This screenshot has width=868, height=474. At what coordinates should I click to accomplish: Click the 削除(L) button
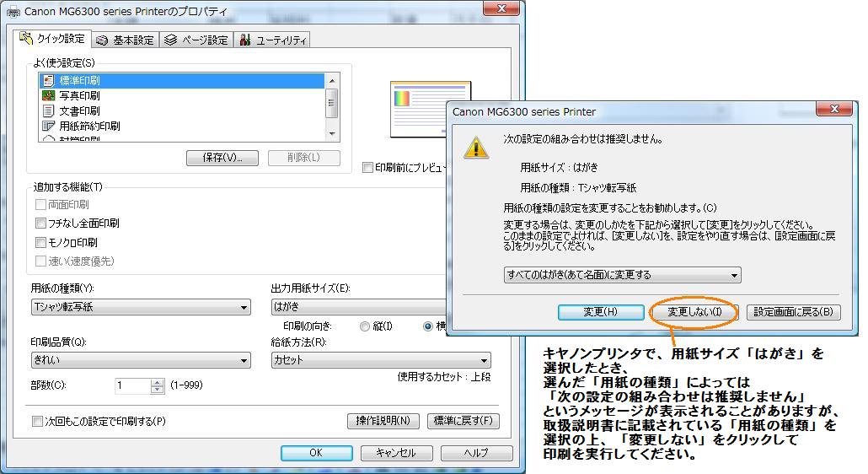pyautogui.click(x=304, y=157)
